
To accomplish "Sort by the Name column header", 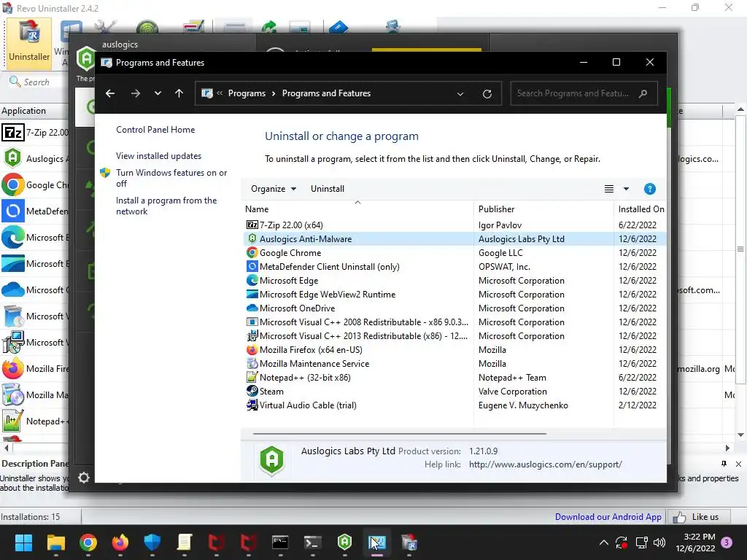I will [x=357, y=209].
